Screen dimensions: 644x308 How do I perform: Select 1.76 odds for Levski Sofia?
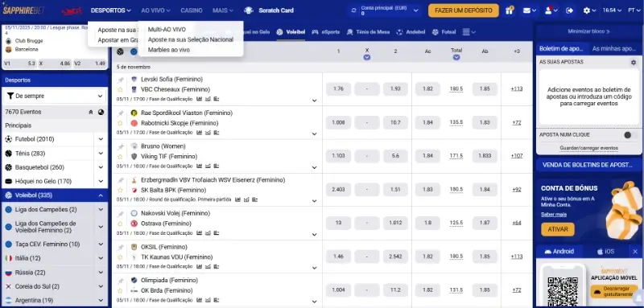[x=338, y=89]
